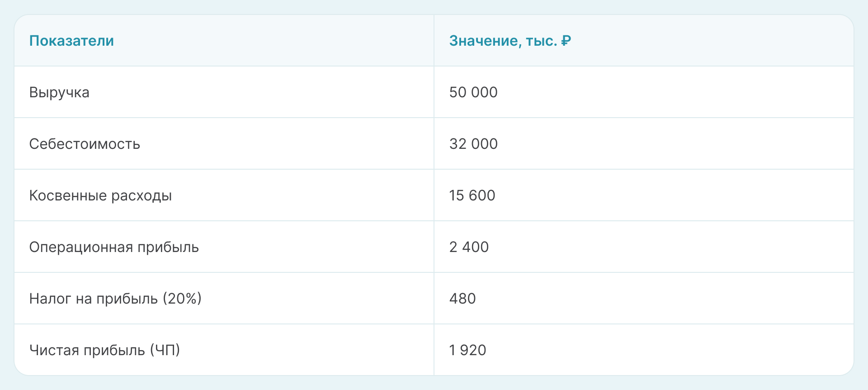
Task: Click the Значение, тыс. ₽ column header
Action: (509, 41)
